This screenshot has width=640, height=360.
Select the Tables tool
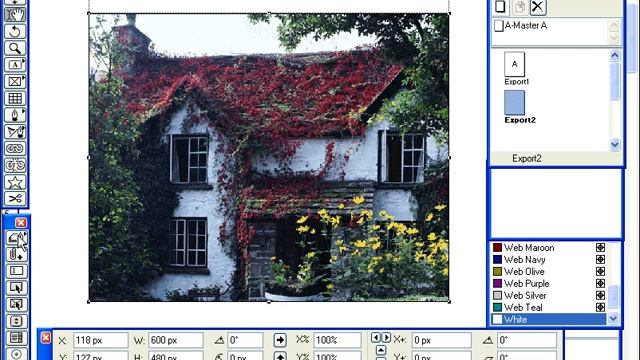point(15,98)
